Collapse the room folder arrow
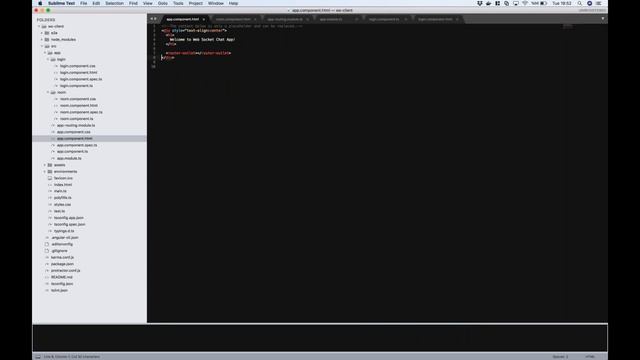Viewport: 640px width, 360px height. coord(48,92)
